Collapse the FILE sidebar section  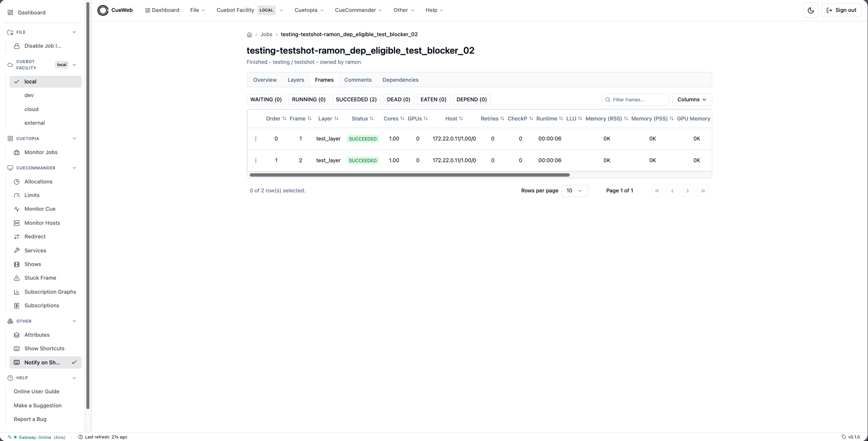(x=74, y=32)
